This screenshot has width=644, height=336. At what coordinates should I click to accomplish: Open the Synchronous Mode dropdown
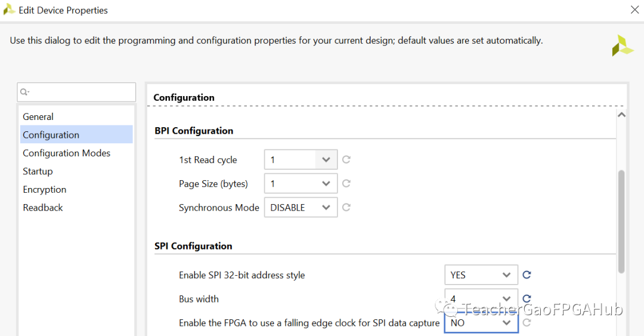click(326, 208)
